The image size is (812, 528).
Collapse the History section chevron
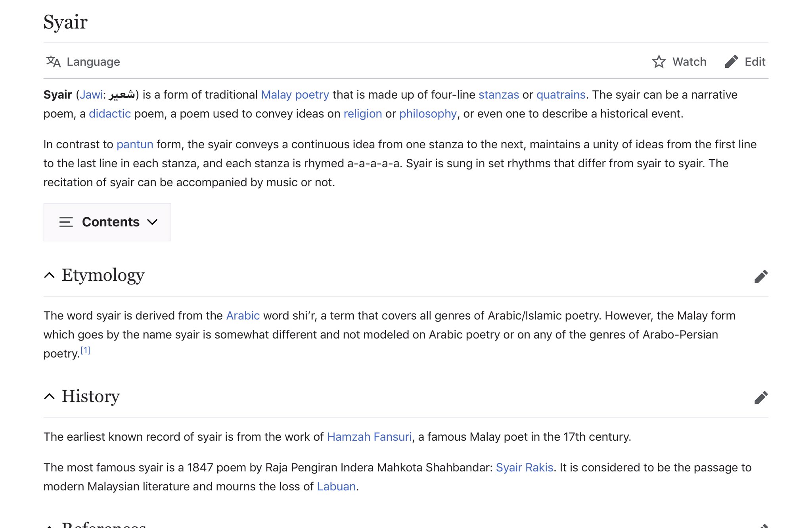pos(49,396)
